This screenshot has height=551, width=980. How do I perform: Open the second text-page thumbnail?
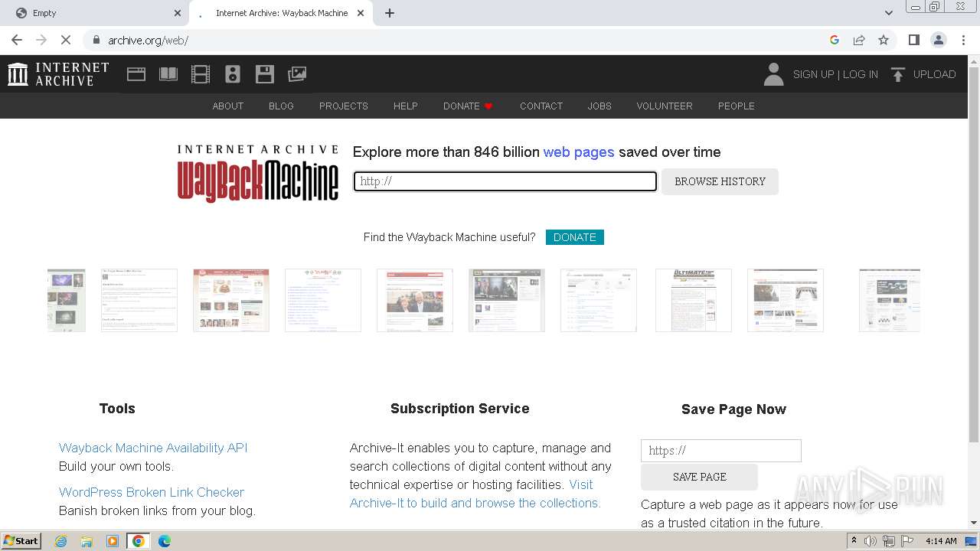pyautogui.click(x=139, y=300)
